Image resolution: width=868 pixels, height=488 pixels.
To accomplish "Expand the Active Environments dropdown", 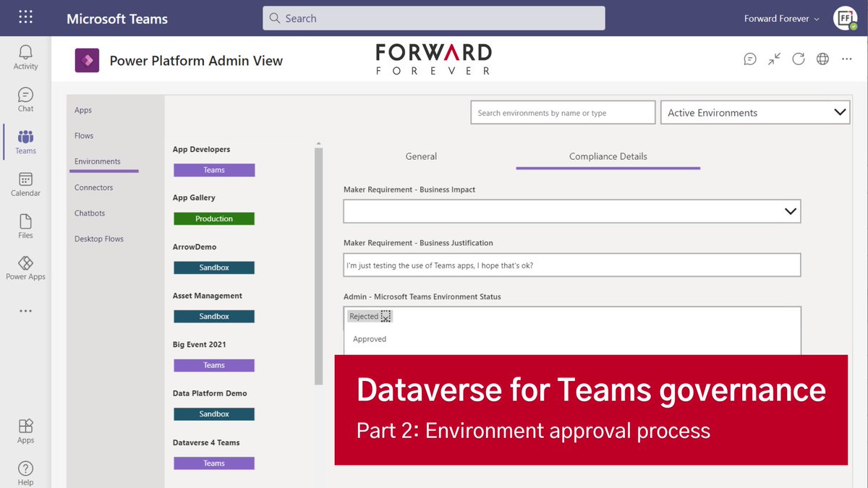I will (x=755, y=113).
